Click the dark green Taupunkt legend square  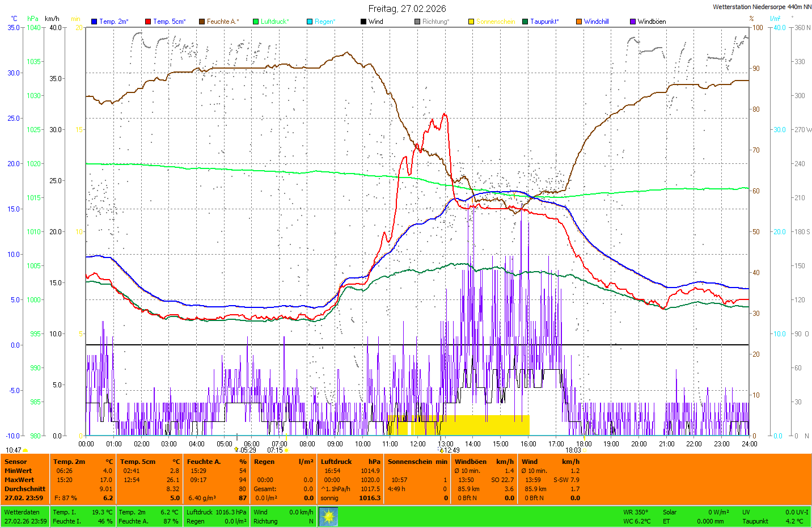tap(525, 22)
